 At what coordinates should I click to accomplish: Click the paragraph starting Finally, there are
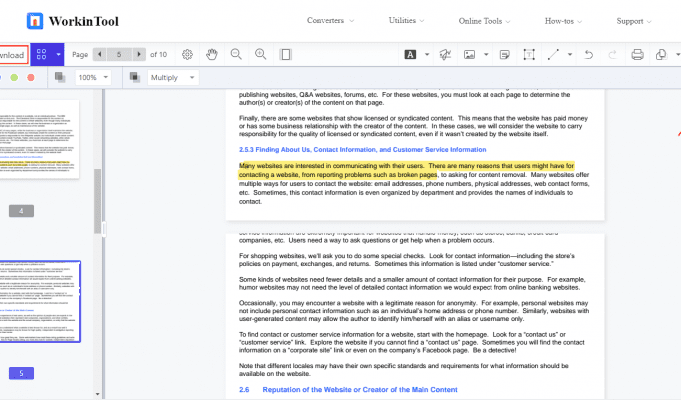tap(413, 126)
